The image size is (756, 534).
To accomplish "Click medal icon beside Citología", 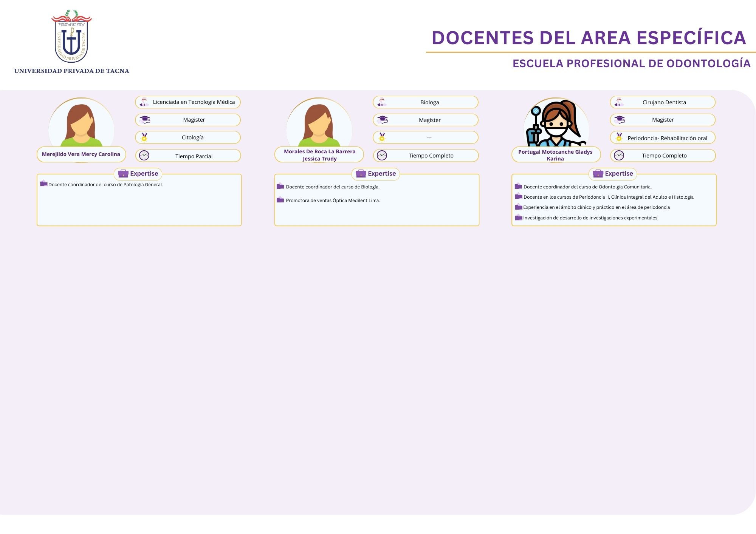I will 144,137.
